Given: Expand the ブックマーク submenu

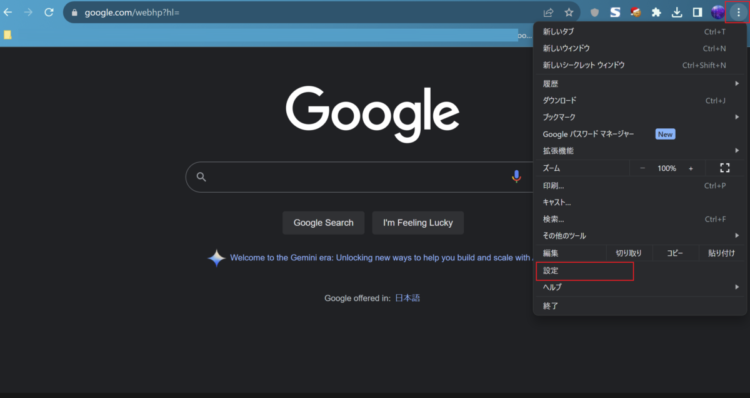Looking at the screenshot, I should 640,117.
